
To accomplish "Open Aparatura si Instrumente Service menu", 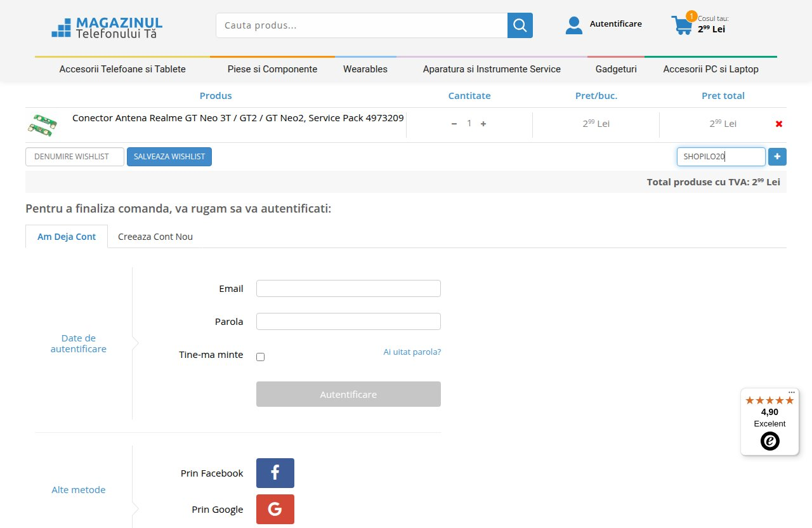I will pos(492,69).
